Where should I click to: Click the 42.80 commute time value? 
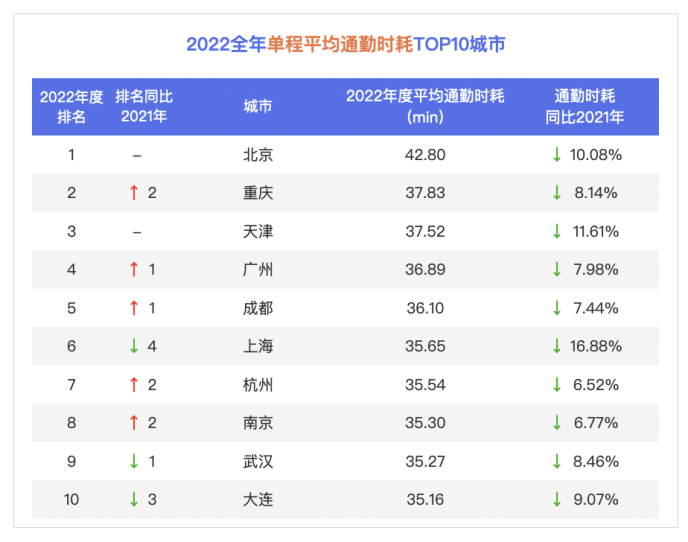tap(425, 155)
